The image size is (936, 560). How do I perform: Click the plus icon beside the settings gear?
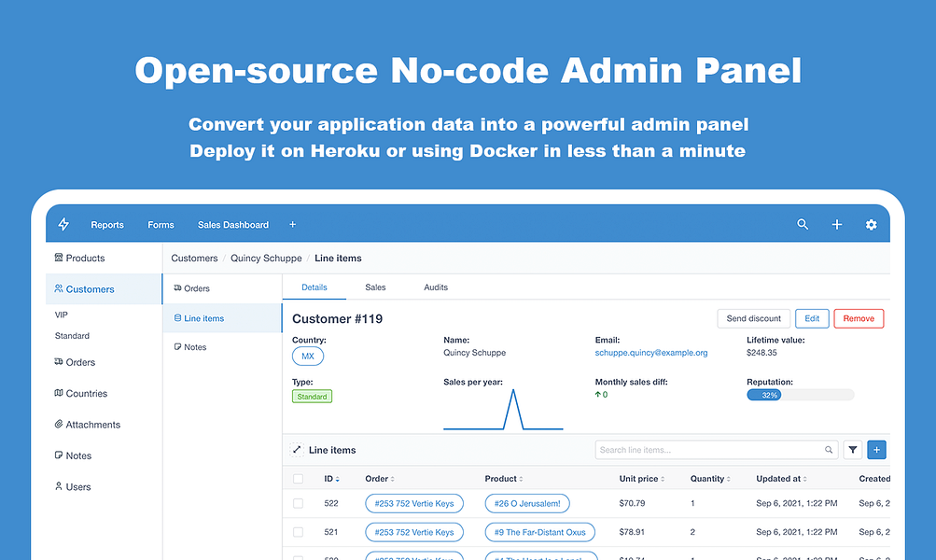pyautogui.click(x=837, y=225)
